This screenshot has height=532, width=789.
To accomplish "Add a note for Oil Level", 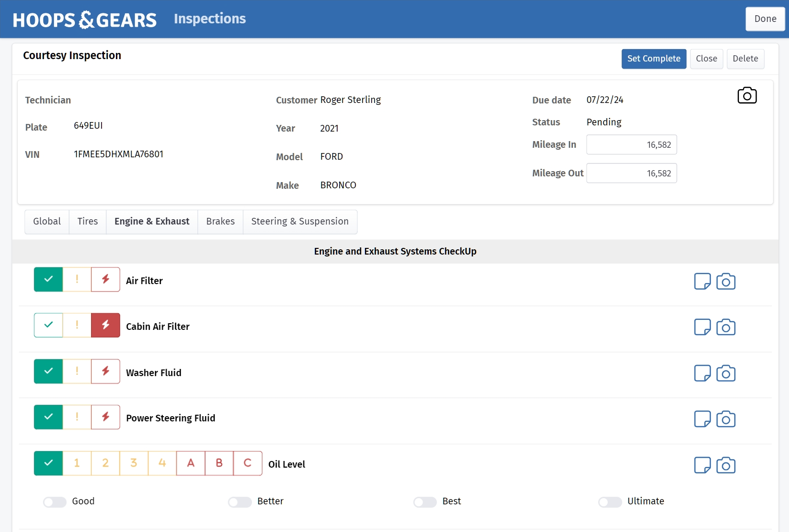I will point(702,465).
